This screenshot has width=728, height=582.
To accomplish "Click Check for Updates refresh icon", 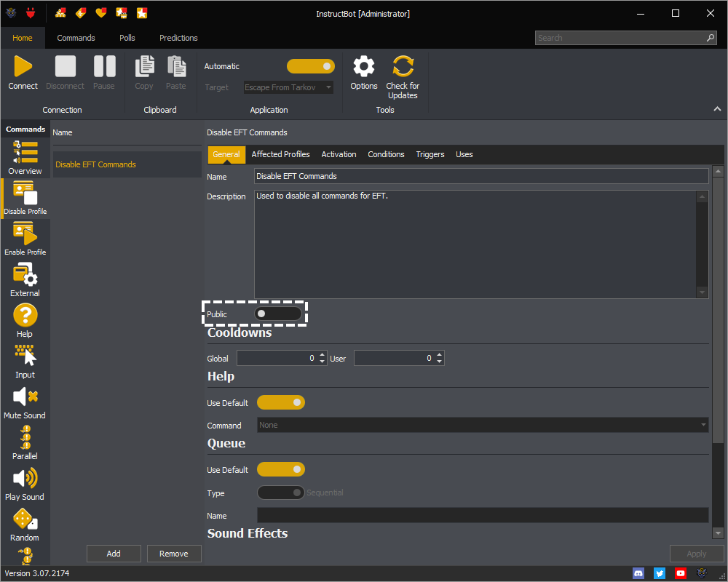I will click(x=403, y=66).
